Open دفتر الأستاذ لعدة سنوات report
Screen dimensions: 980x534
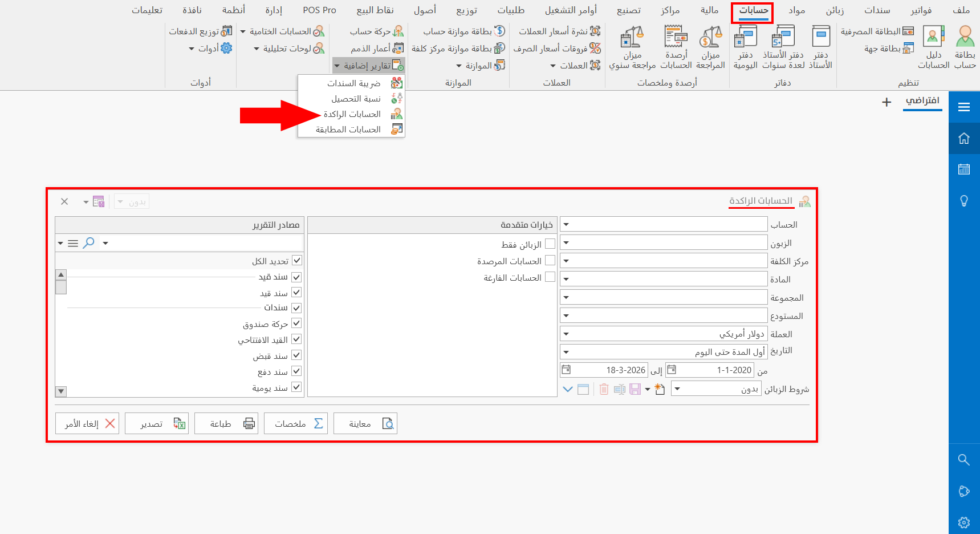[783, 47]
